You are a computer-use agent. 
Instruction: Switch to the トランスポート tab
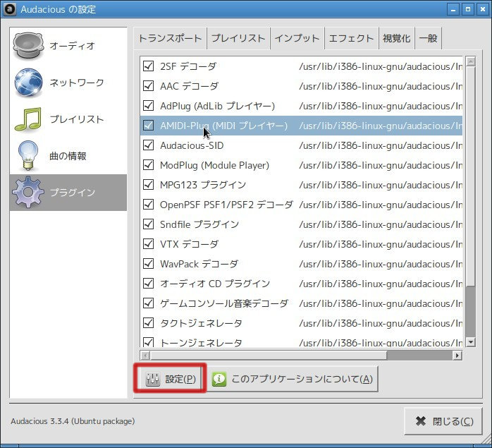click(170, 38)
